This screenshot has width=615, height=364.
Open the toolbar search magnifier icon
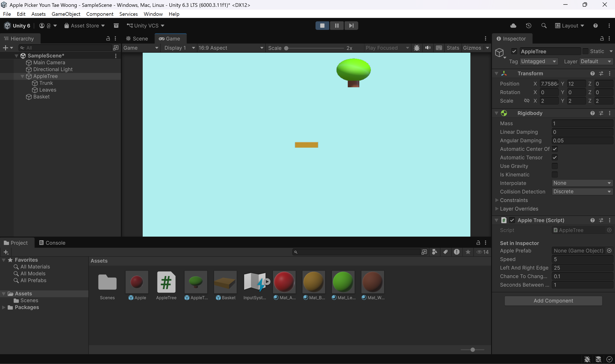coord(544,26)
